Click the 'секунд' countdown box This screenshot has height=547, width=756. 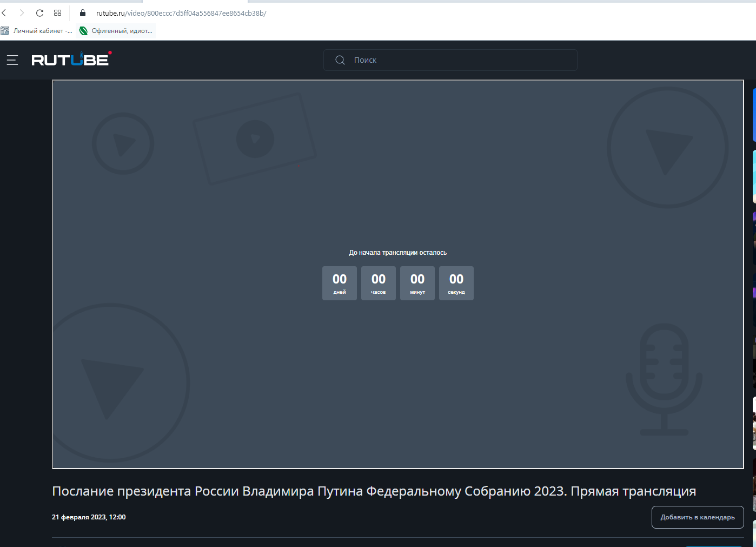pos(456,283)
